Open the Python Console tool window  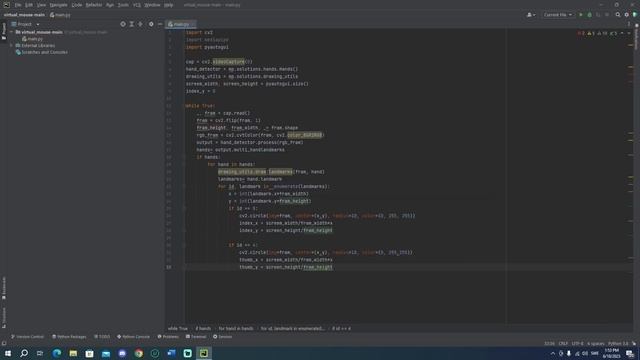click(133, 337)
